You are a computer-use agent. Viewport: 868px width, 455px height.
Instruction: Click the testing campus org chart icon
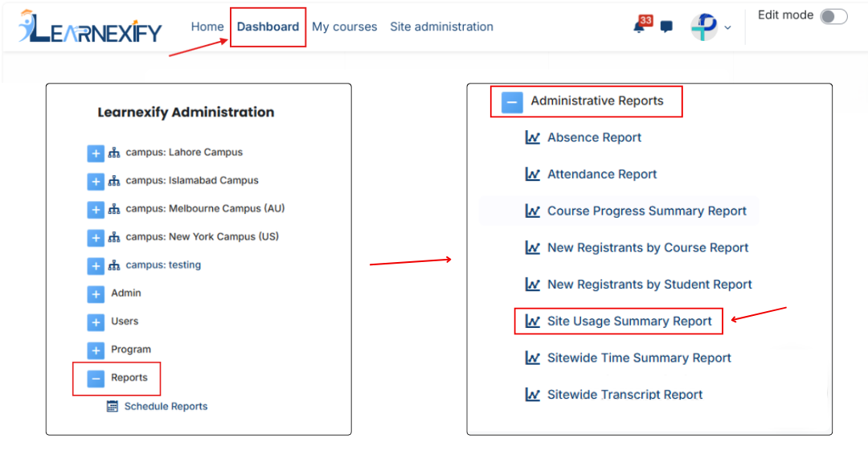(114, 266)
